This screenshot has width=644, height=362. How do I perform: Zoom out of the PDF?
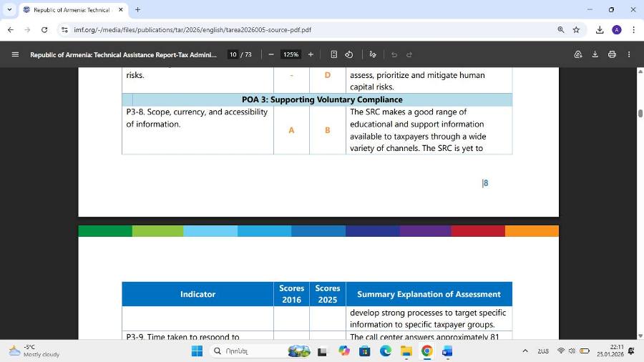(x=271, y=54)
